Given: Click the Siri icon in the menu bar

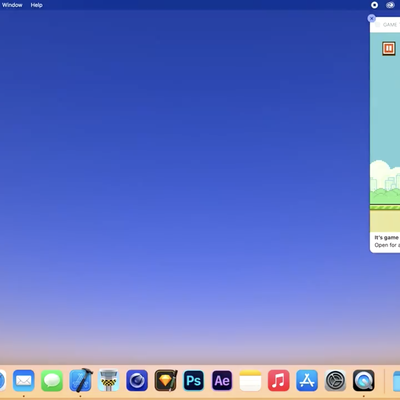Looking at the screenshot, I should [x=390, y=5].
